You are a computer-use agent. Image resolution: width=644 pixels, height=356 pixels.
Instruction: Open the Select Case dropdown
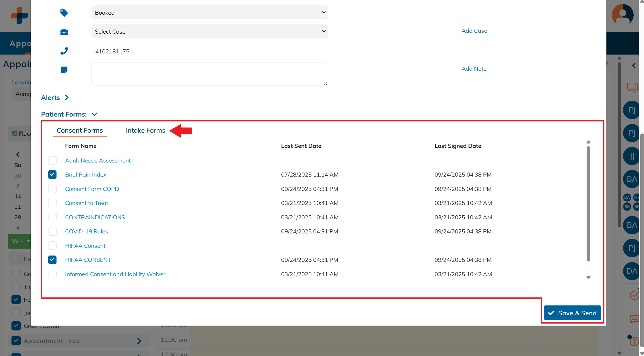point(209,31)
